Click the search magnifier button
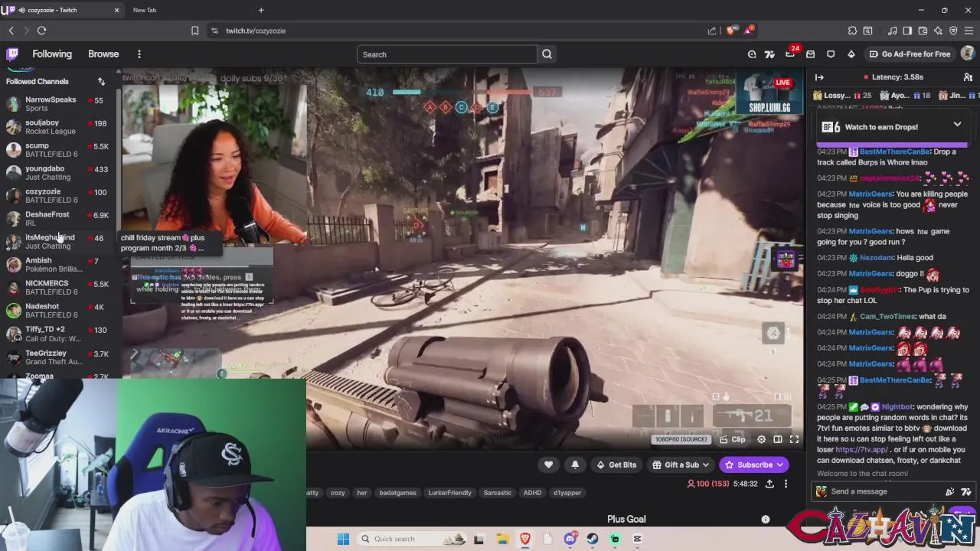Viewport: 980px width, 551px height. (547, 54)
